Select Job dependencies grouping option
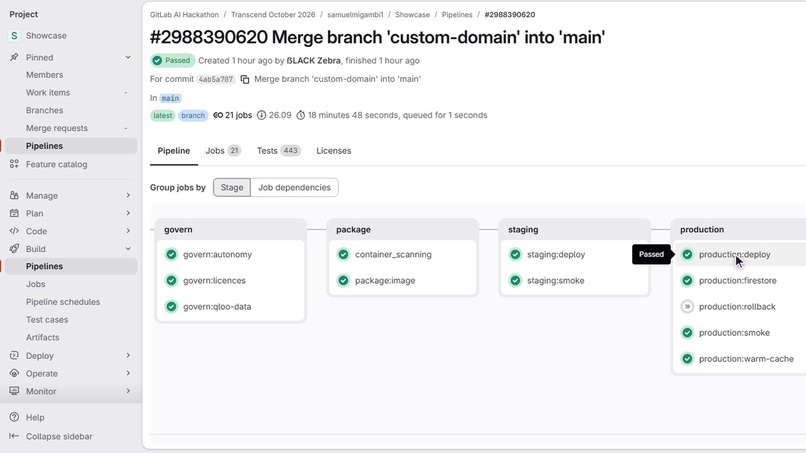This screenshot has width=806, height=453. point(294,187)
